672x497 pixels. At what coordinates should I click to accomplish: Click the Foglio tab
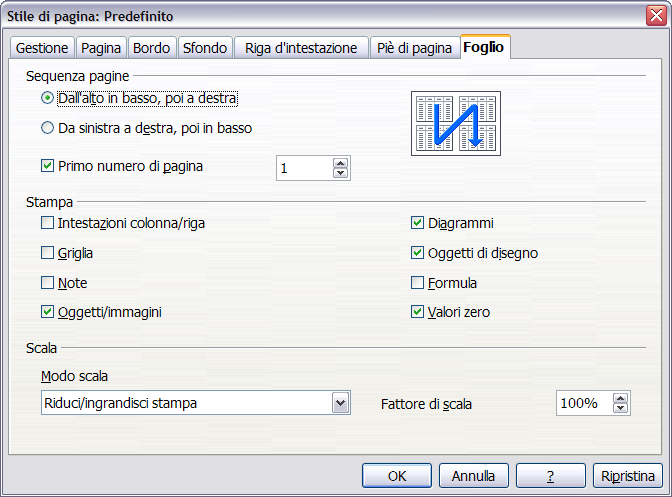pos(484,47)
